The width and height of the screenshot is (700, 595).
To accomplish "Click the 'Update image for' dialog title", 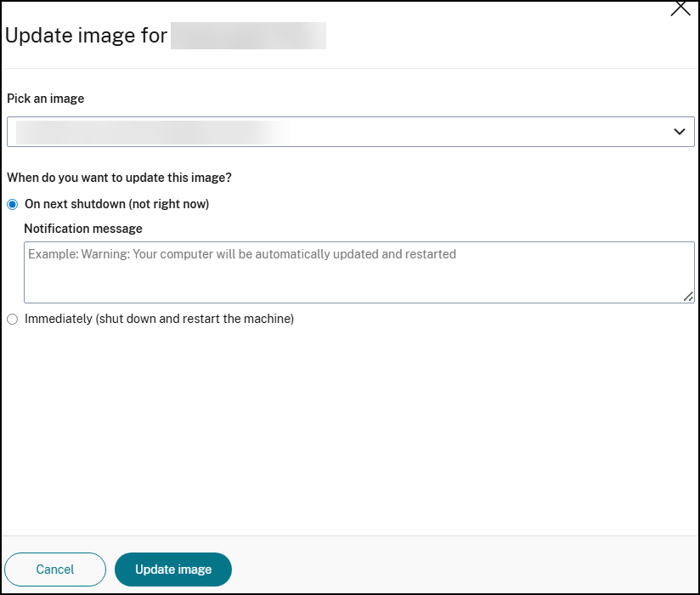I will (x=86, y=36).
